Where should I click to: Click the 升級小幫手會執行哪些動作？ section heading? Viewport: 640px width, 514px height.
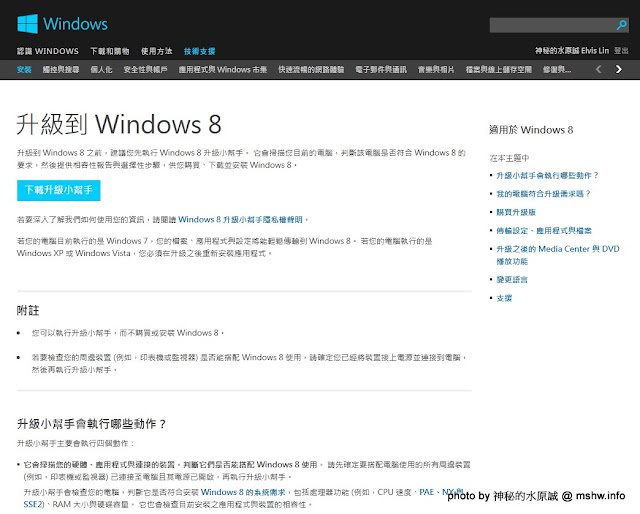coord(91,424)
